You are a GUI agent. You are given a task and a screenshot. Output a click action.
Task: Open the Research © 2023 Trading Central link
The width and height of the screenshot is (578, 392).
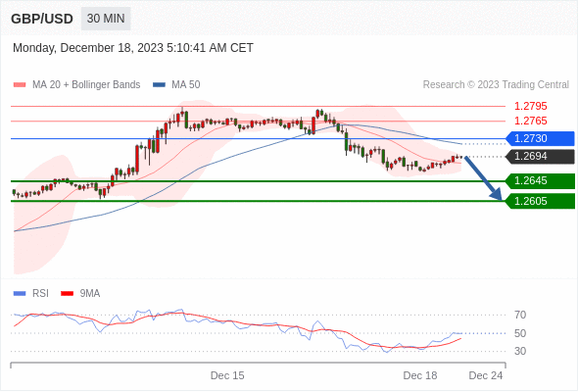pyautogui.click(x=496, y=85)
